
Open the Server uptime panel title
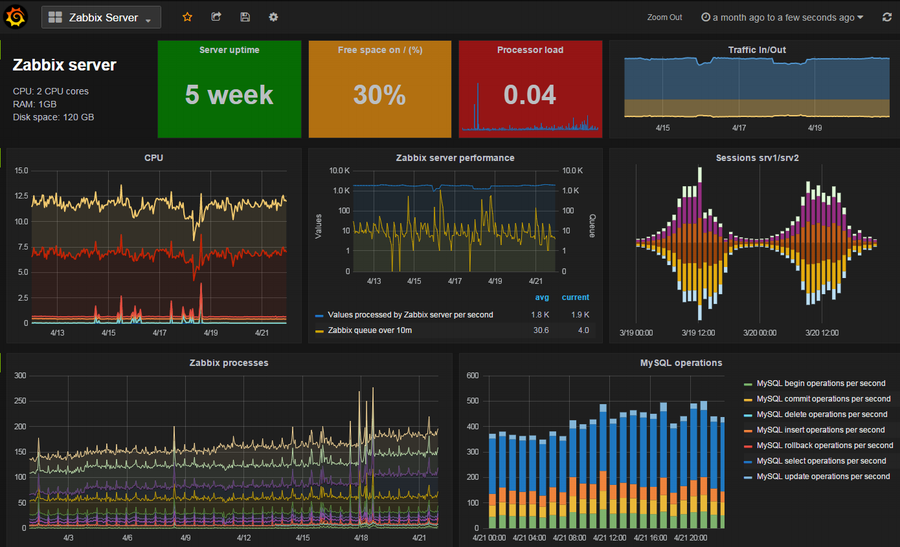coord(229,50)
